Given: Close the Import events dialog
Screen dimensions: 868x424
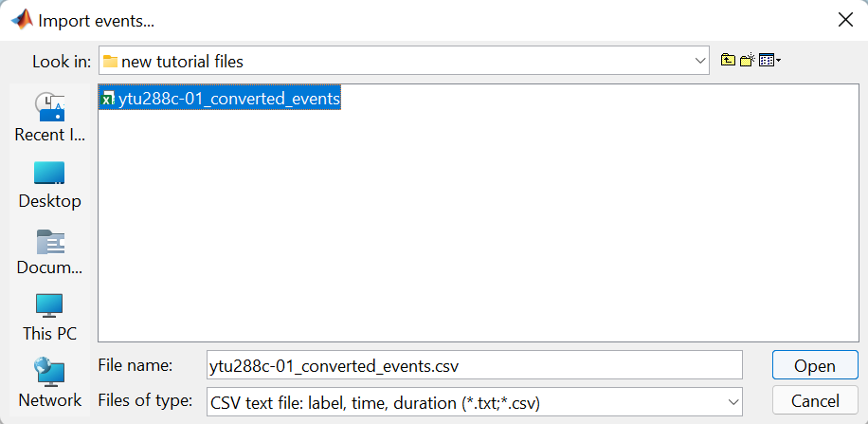Looking at the screenshot, I should point(844,19).
